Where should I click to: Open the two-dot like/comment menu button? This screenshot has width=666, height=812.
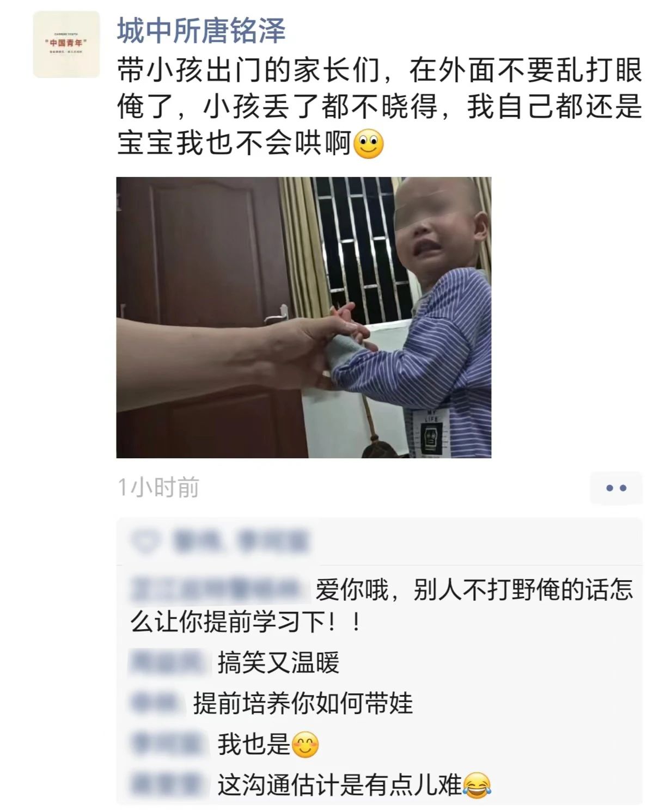click(x=616, y=488)
